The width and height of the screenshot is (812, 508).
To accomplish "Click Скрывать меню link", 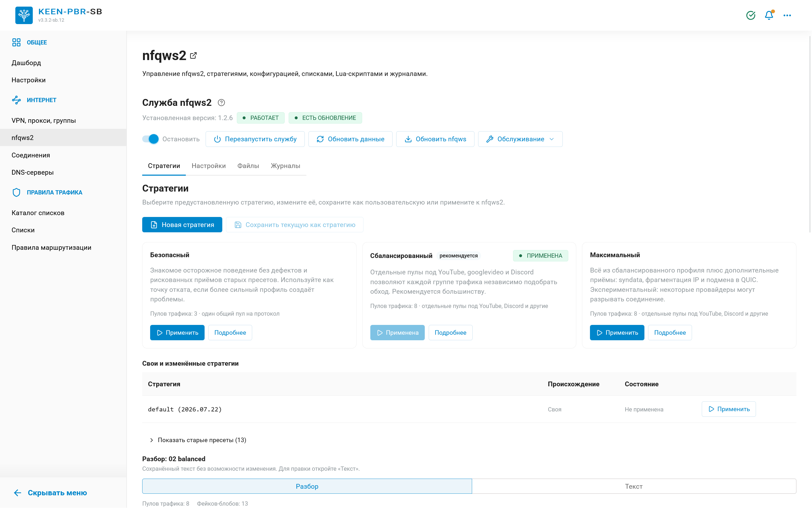I will 57,493.
